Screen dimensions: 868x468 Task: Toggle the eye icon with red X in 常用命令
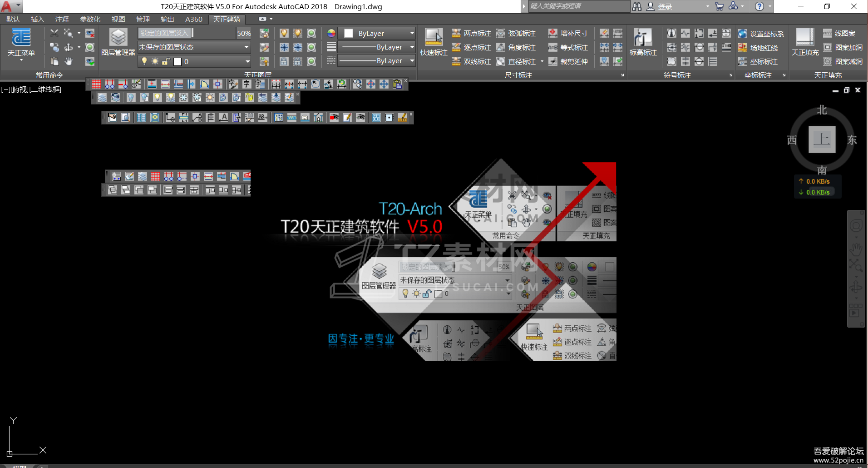[90, 33]
